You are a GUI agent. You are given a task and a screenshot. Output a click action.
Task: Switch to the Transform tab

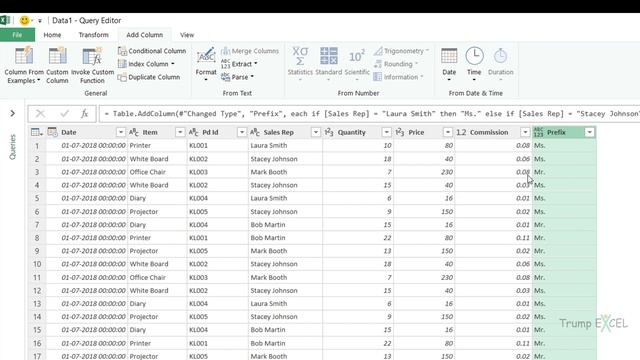[93, 35]
